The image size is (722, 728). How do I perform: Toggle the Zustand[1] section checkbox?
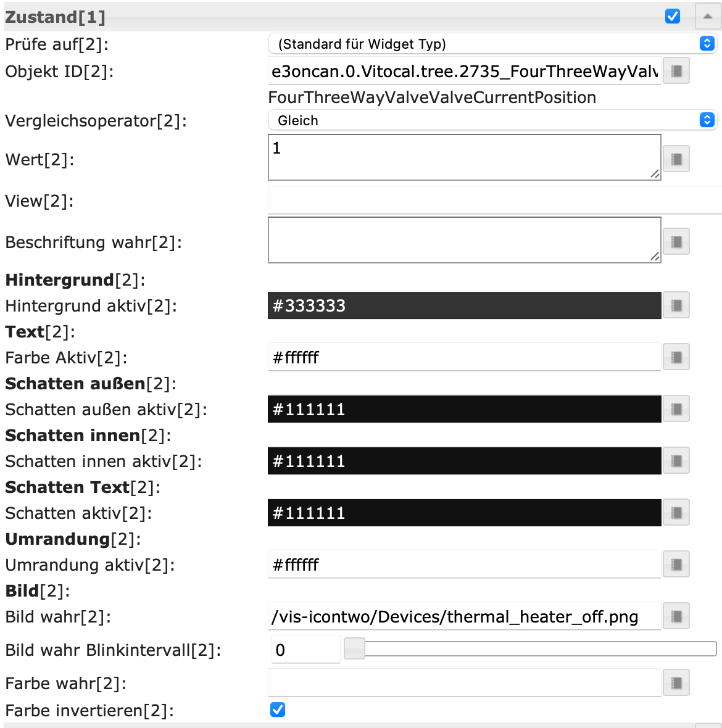(673, 17)
